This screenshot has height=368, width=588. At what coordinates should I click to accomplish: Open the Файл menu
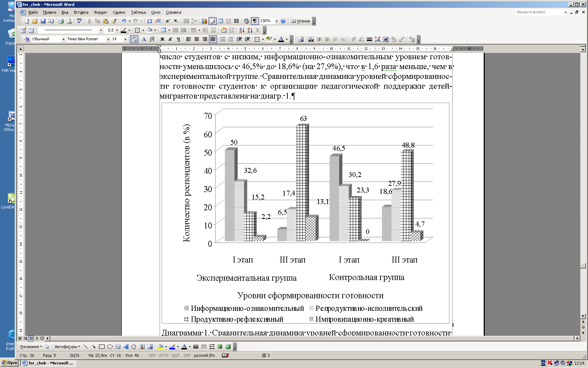33,12
